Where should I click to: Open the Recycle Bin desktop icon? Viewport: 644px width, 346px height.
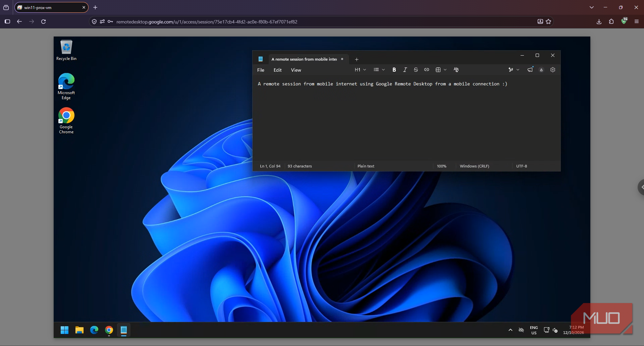pos(66,51)
